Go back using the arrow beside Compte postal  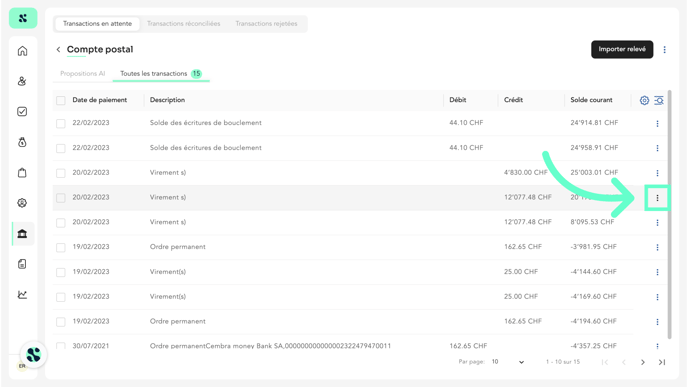point(58,50)
